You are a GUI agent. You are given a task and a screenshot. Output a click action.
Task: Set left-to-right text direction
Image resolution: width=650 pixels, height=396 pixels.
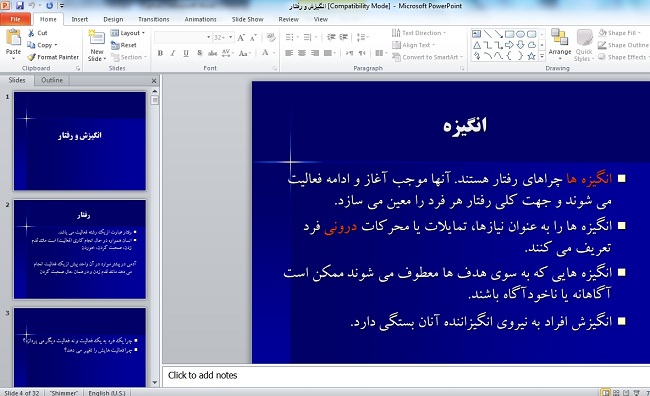349,53
